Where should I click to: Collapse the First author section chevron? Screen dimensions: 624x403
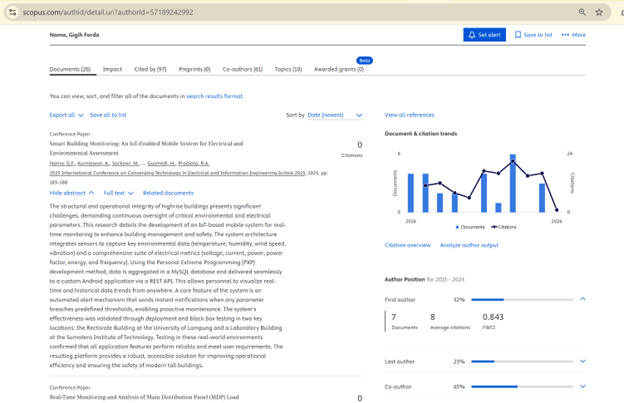click(583, 299)
